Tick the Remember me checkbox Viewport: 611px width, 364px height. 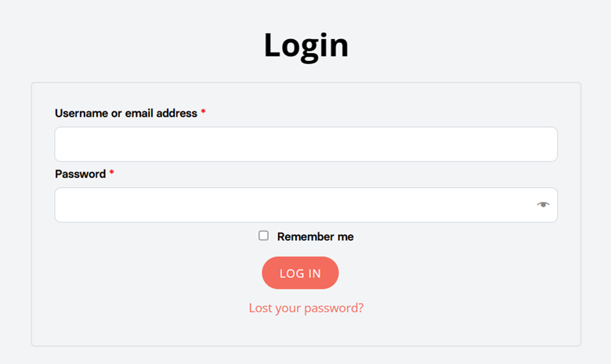263,236
